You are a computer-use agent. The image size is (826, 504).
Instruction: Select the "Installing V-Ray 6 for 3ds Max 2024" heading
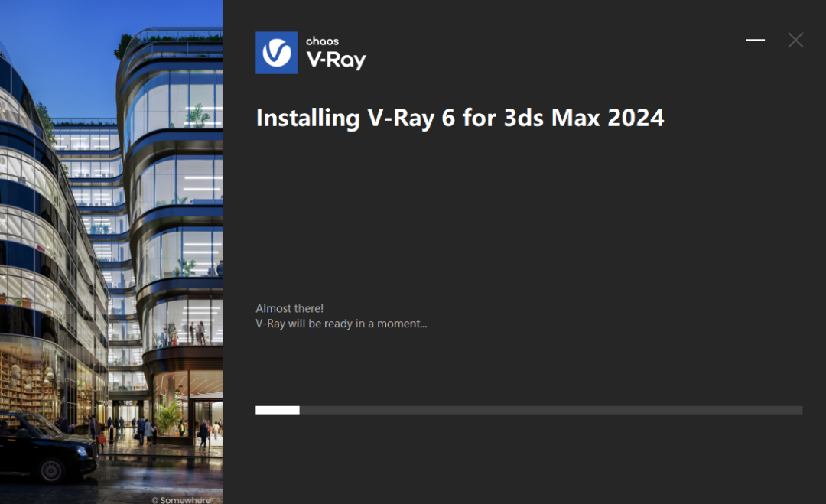click(460, 119)
